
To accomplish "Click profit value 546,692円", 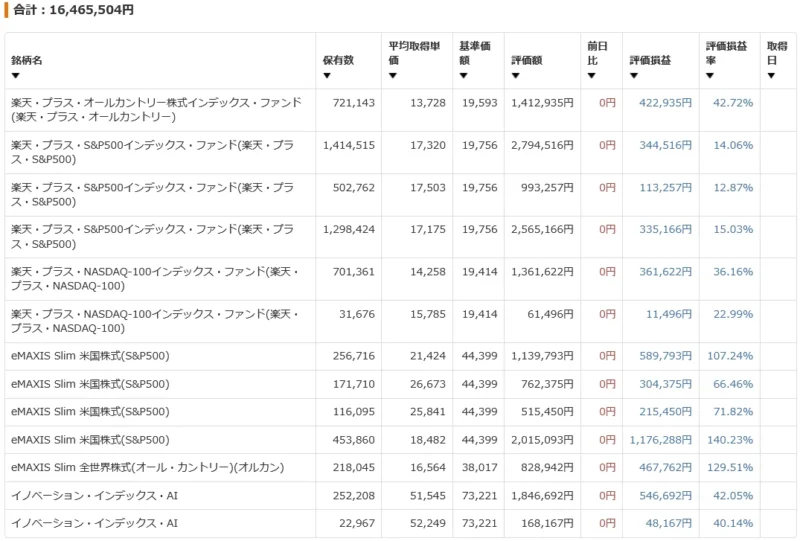I will pyautogui.click(x=665, y=496).
